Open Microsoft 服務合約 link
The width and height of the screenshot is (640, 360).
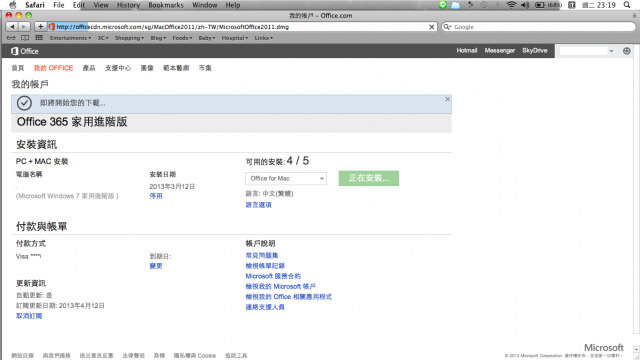pos(273,276)
